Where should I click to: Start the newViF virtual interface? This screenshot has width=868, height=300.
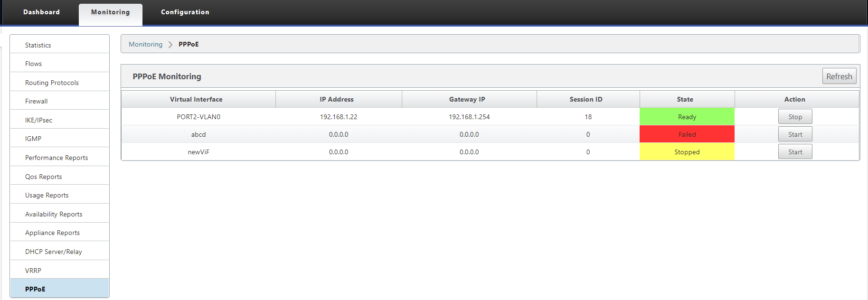(795, 152)
